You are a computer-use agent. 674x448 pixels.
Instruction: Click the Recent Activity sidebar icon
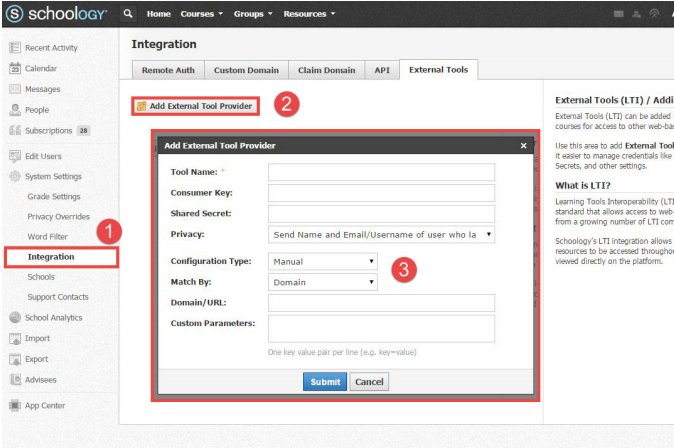click(15, 48)
